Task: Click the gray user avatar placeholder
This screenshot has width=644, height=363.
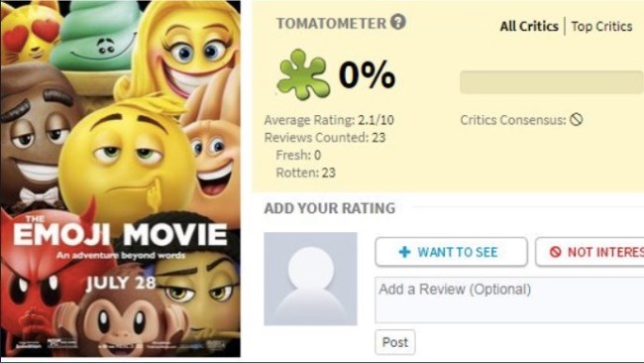Action: (x=310, y=279)
